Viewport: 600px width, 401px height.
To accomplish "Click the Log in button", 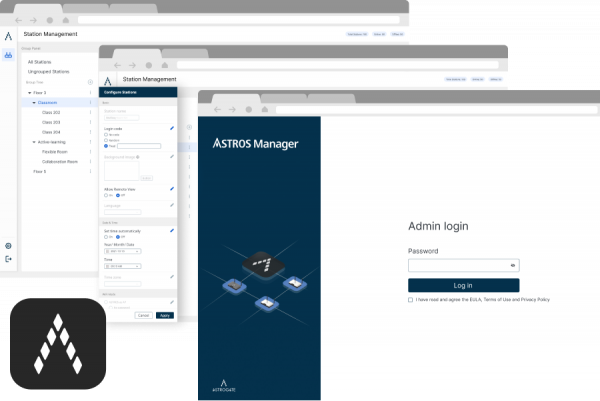I will click(x=463, y=285).
